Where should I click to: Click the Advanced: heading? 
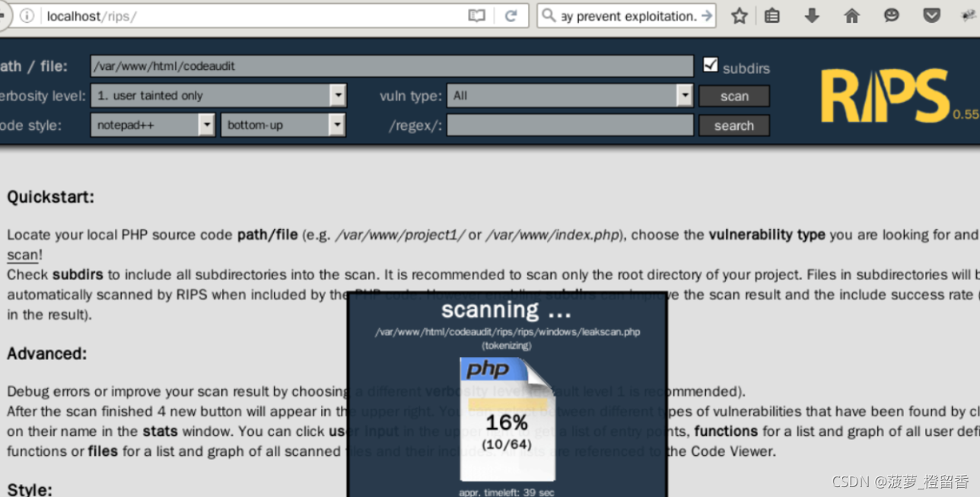[x=47, y=353]
